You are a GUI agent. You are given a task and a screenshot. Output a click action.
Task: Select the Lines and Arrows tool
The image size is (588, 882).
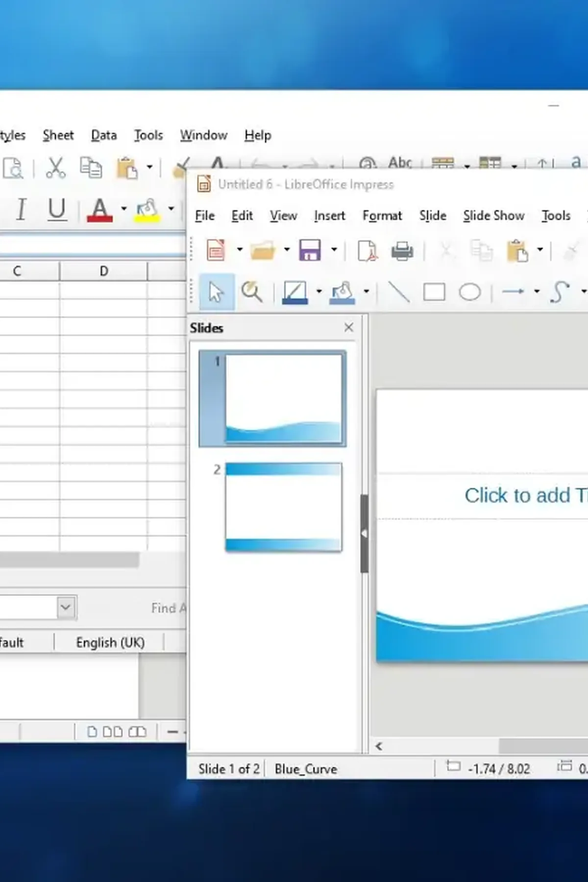coord(514,292)
